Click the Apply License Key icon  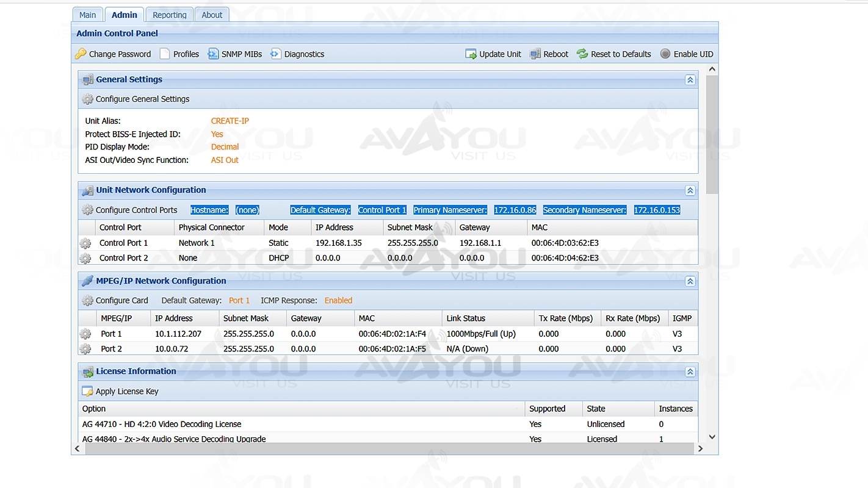click(88, 392)
